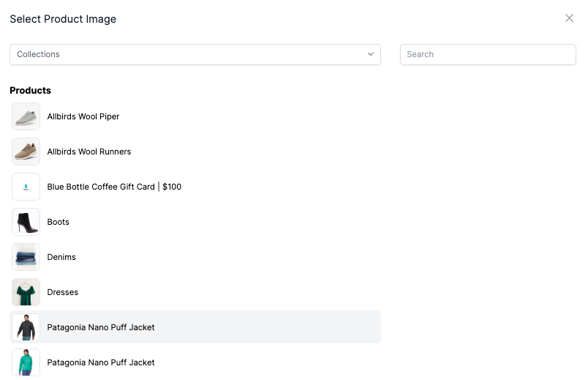Close the Select Product Image dialog
The width and height of the screenshot is (588, 380).
point(569,18)
